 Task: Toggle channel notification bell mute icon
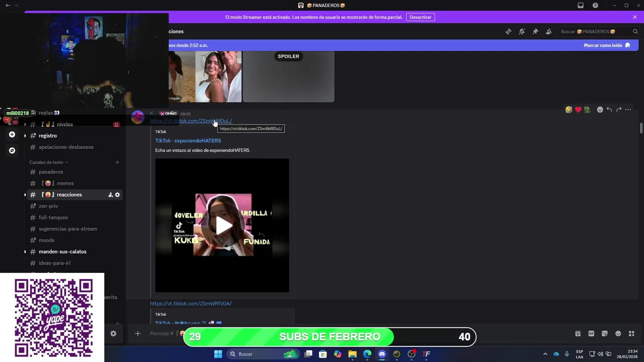click(522, 32)
